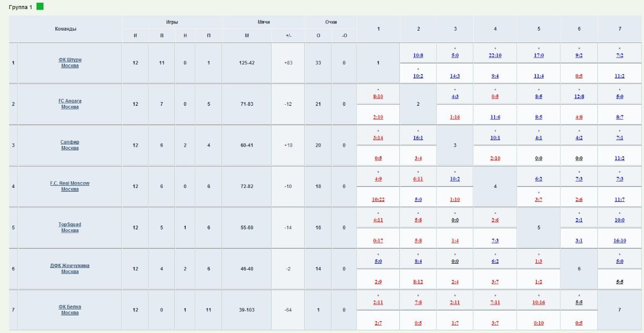Open the F.C. Real Moscow team page

tap(70, 183)
